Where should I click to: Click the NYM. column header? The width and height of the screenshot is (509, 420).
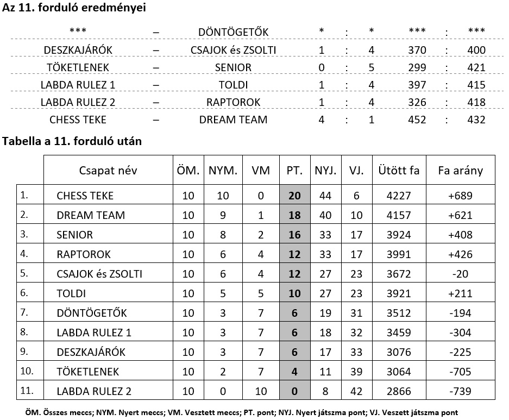point(223,170)
